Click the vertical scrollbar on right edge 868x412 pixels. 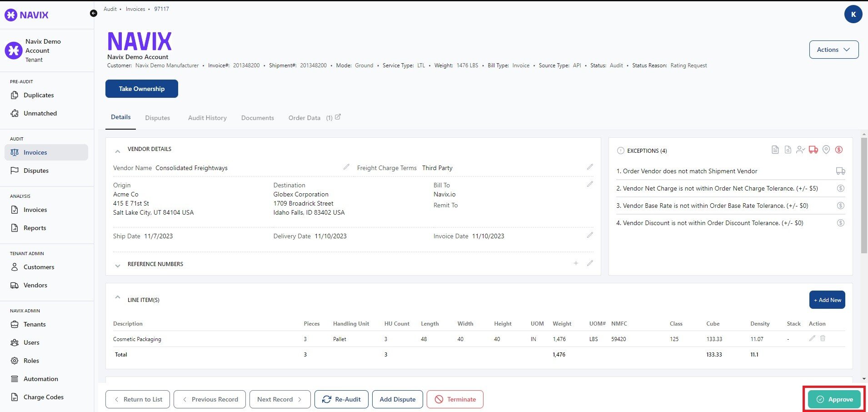[x=864, y=196]
